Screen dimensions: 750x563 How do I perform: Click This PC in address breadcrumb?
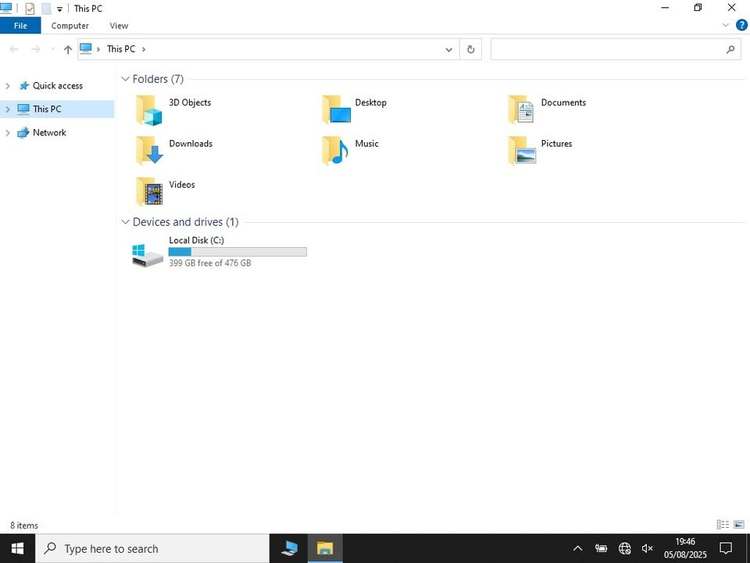coord(121,49)
